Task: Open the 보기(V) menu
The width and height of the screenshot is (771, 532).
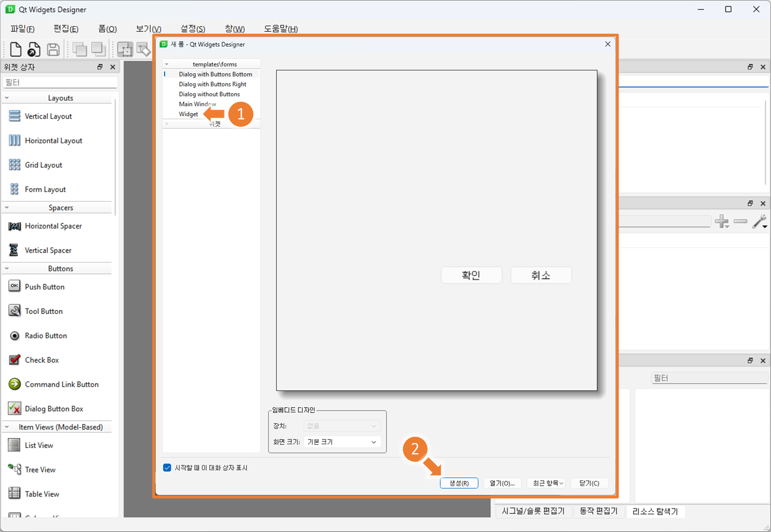Action: tap(149, 29)
